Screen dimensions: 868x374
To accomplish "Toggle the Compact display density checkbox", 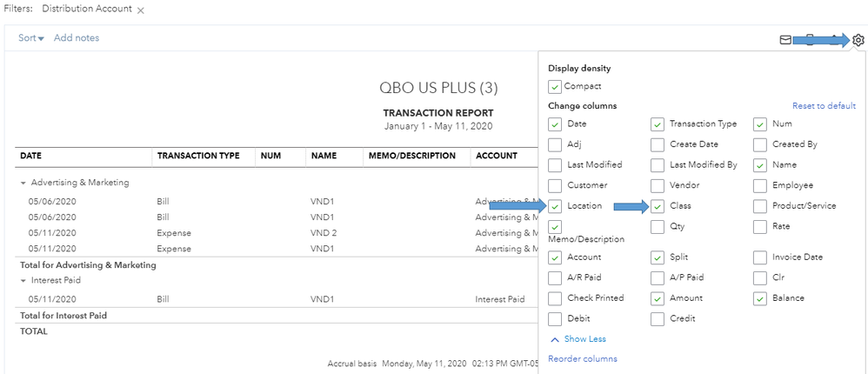I will 555,87.
